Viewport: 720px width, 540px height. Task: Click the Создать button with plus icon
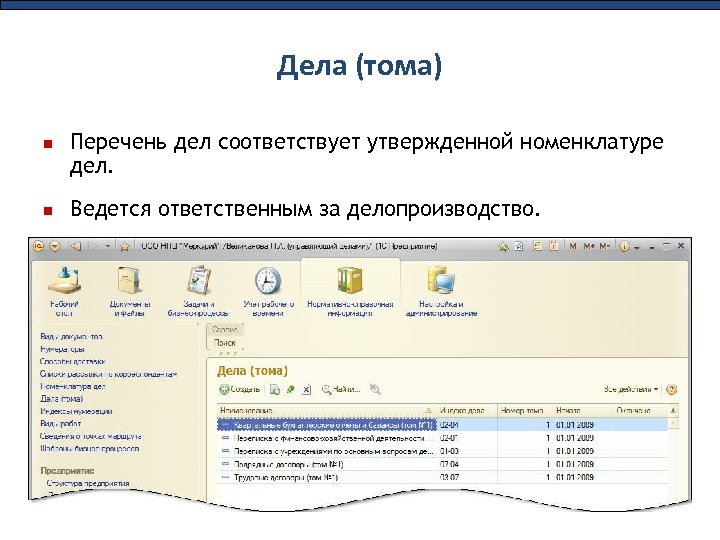click(x=240, y=389)
